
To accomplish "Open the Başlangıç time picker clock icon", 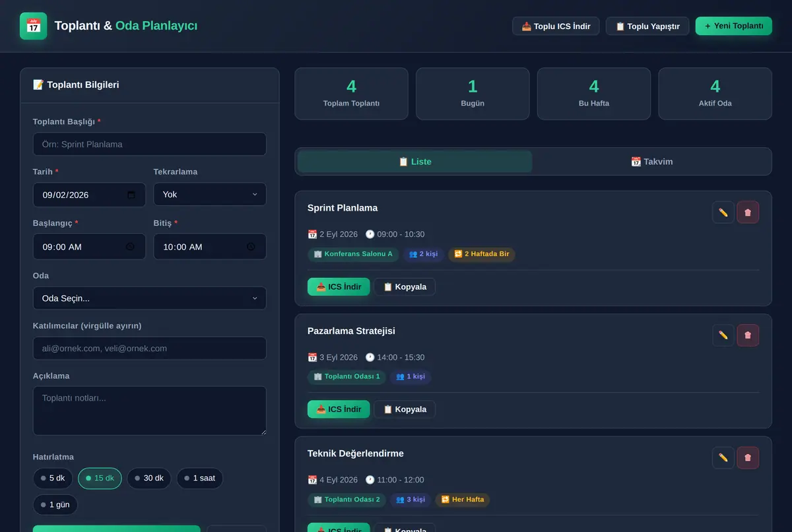I will [x=130, y=247].
